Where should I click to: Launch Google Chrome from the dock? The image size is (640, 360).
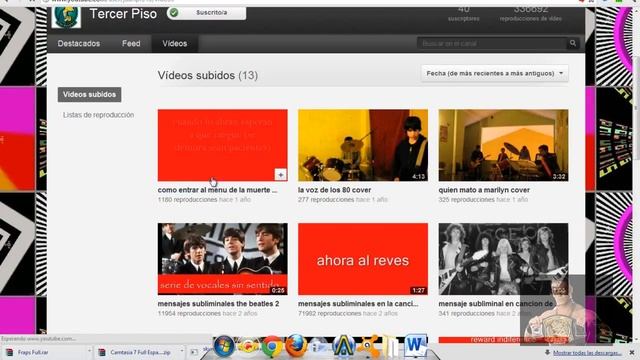point(272,347)
